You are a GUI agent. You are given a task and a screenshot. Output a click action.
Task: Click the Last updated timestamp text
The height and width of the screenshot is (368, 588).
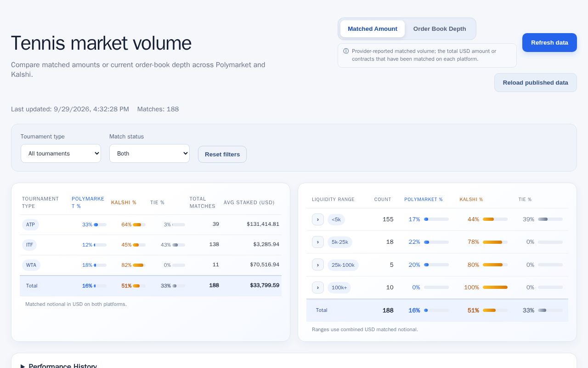coord(70,109)
